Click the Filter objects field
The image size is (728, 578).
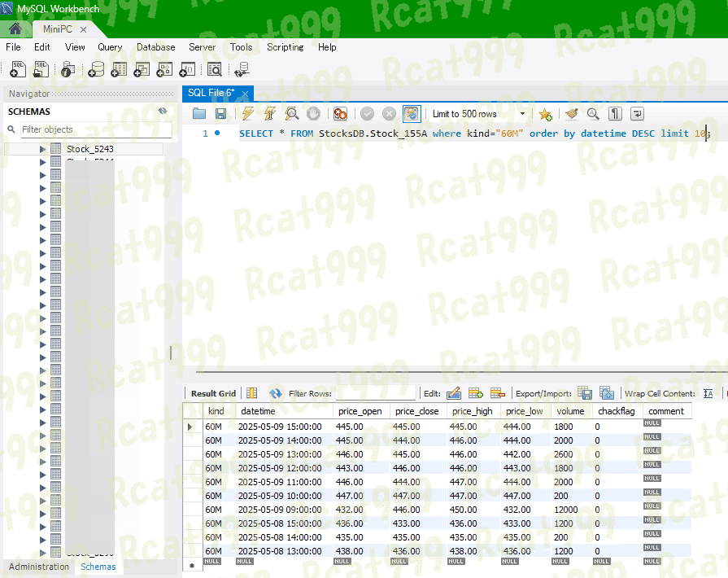pos(96,129)
